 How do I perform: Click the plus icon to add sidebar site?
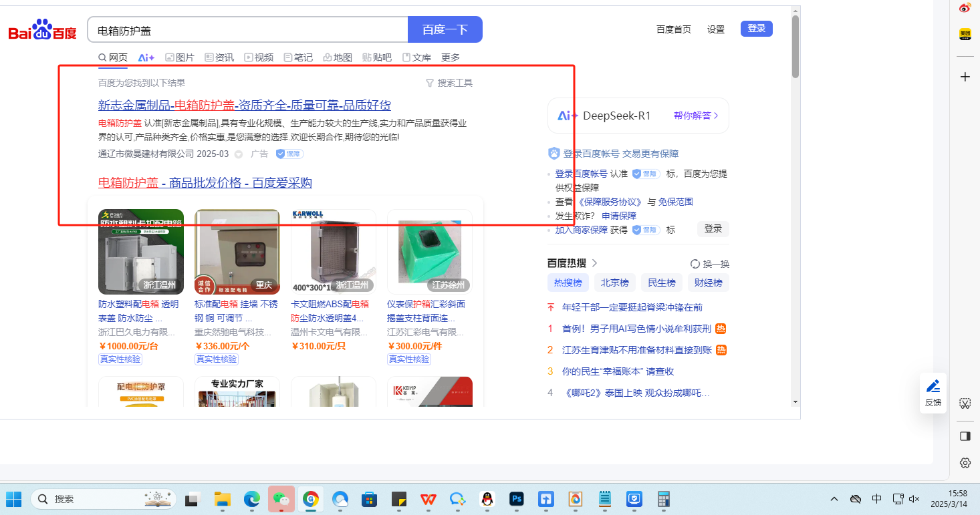(965, 77)
